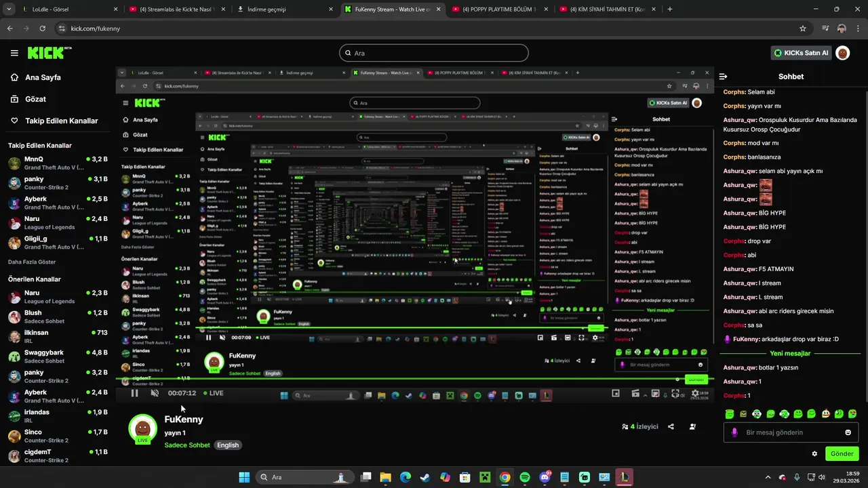This screenshot has height=488, width=868.
Task: Open Steam from the taskbar
Action: [425, 477]
